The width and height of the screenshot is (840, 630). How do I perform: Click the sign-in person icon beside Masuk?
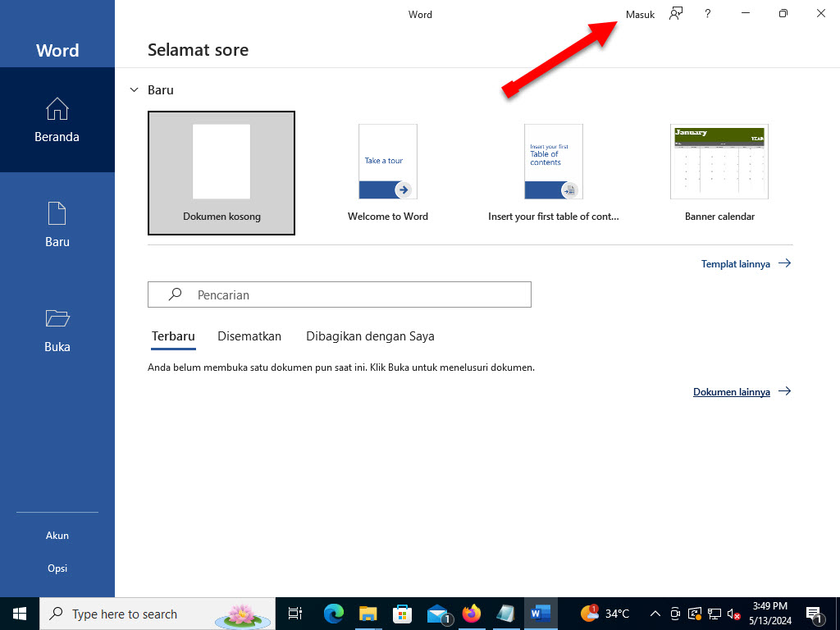pos(675,13)
